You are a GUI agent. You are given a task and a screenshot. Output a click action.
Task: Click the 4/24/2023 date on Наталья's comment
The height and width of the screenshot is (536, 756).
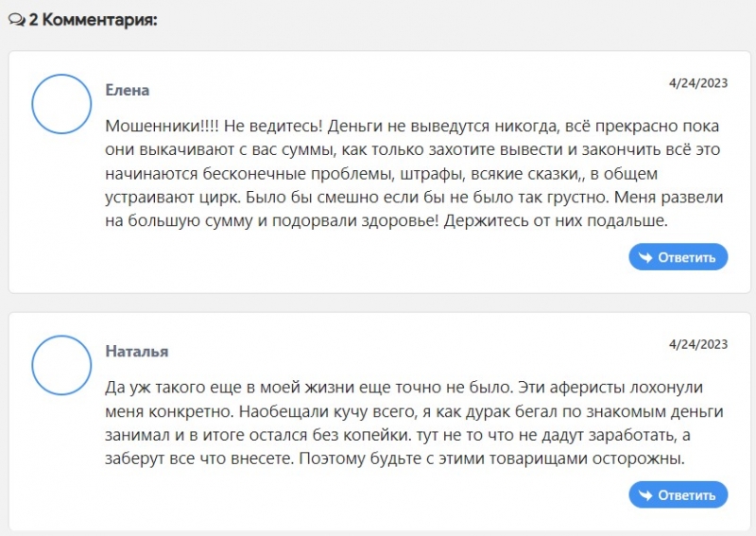pyautogui.click(x=698, y=344)
